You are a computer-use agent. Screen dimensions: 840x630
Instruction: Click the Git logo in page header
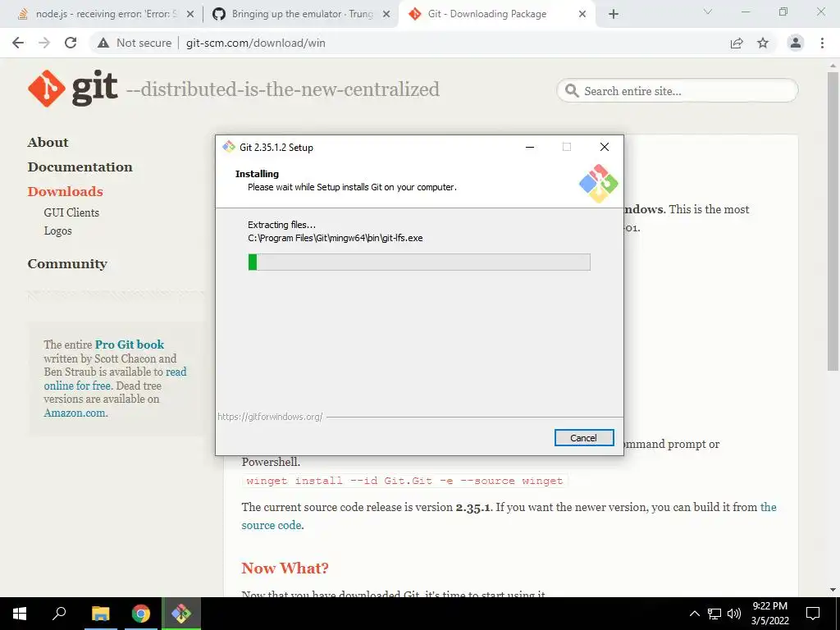[x=72, y=89]
